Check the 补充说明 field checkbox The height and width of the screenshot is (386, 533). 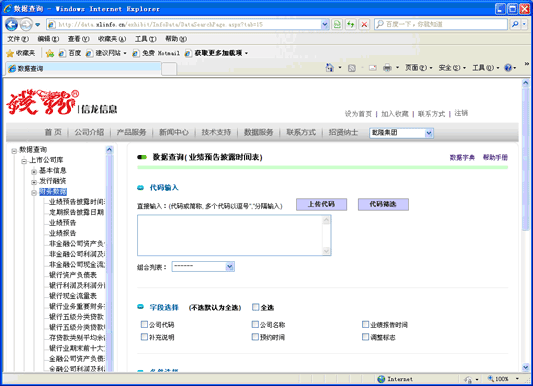[144, 337]
